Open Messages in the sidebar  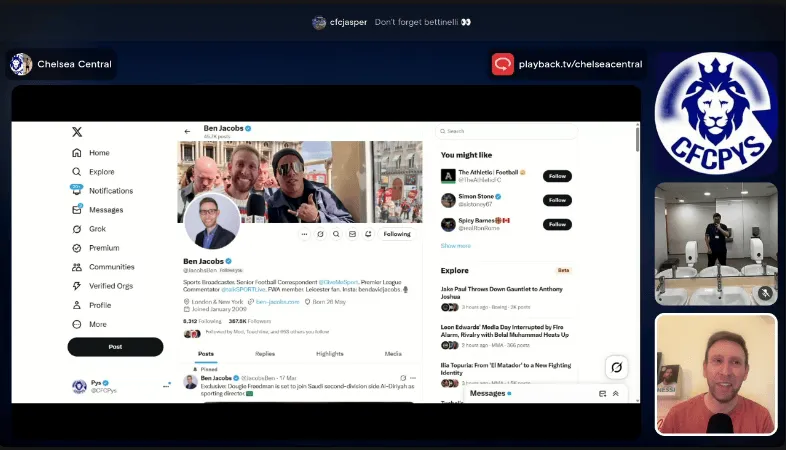(97, 209)
